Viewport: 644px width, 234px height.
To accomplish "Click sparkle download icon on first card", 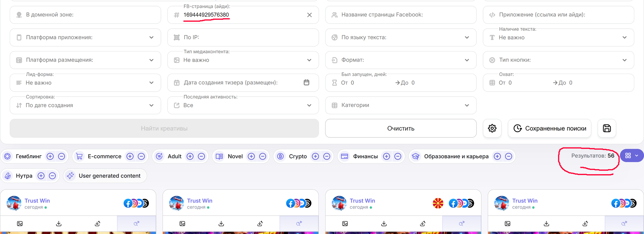I will pos(98,224).
